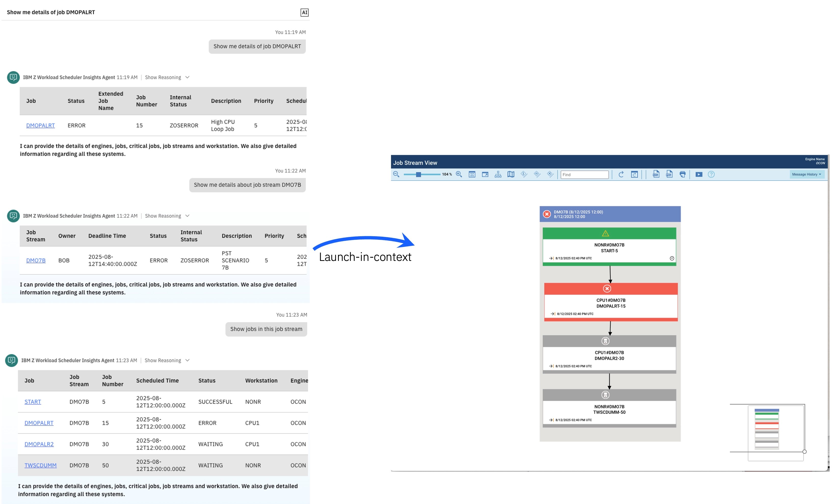Open the DMOPALRT link in first table
Screen dimensions: 835x504
[40, 125]
